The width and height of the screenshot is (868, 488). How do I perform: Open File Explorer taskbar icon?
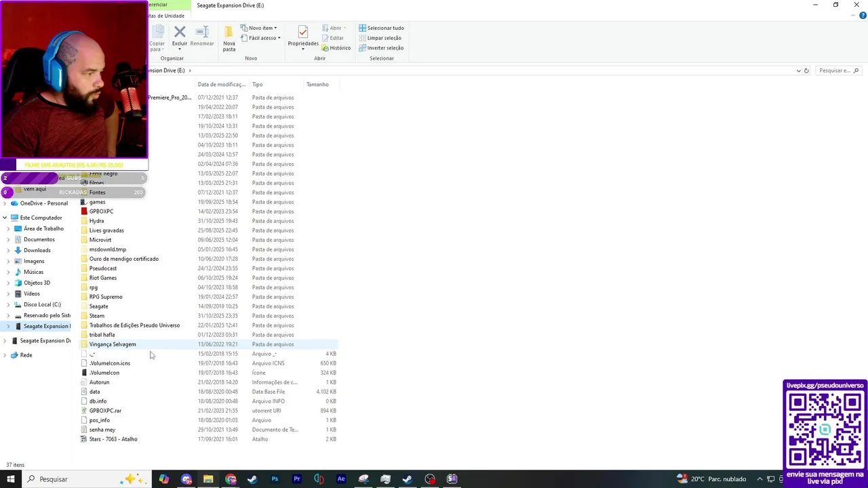coord(208,479)
